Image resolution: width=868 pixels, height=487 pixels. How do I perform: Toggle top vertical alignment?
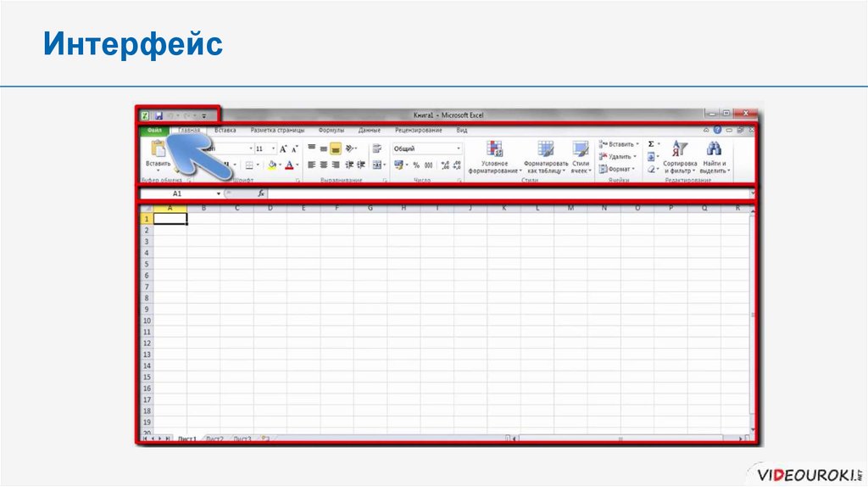tap(312, 148)
